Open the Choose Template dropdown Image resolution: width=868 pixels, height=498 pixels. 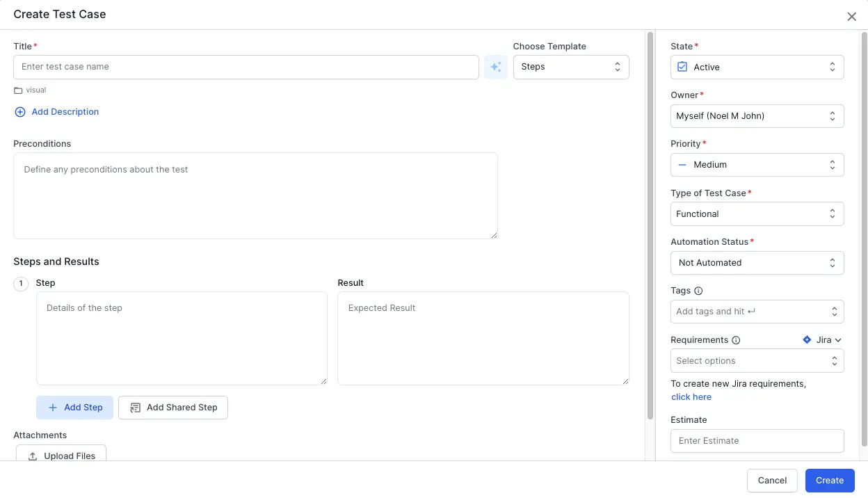click(x=570, y=67)
